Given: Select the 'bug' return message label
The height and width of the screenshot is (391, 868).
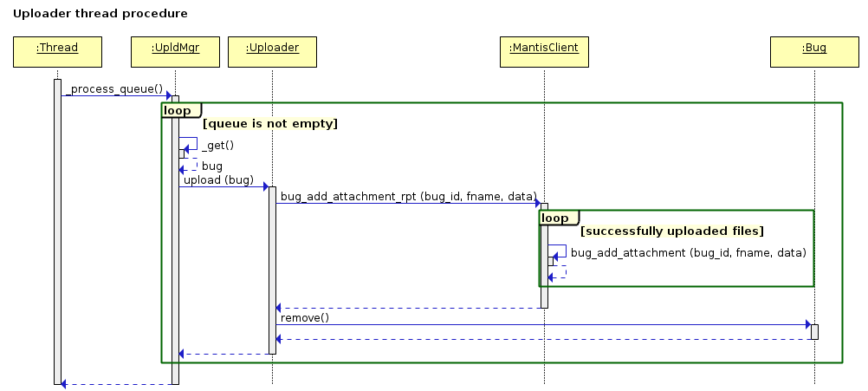Looking at the screenshot, I should pos(211,166).
